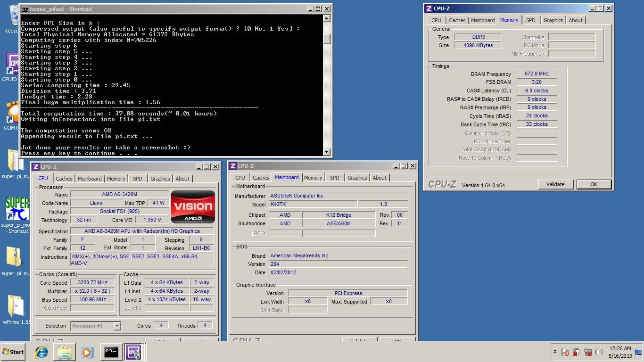This screenshot has height=362, width=644.
Task: Open the Processor #1 selection dropdown
Action: (117, 326)
